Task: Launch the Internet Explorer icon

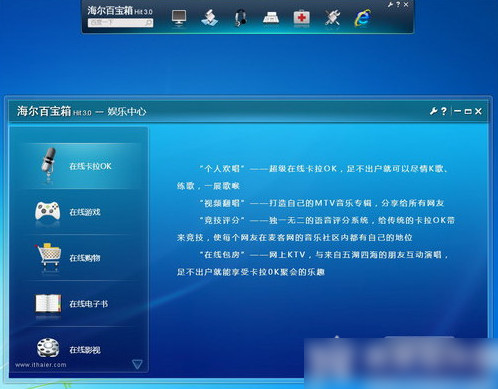Action: pyautogui.click(x=363, y=18)
